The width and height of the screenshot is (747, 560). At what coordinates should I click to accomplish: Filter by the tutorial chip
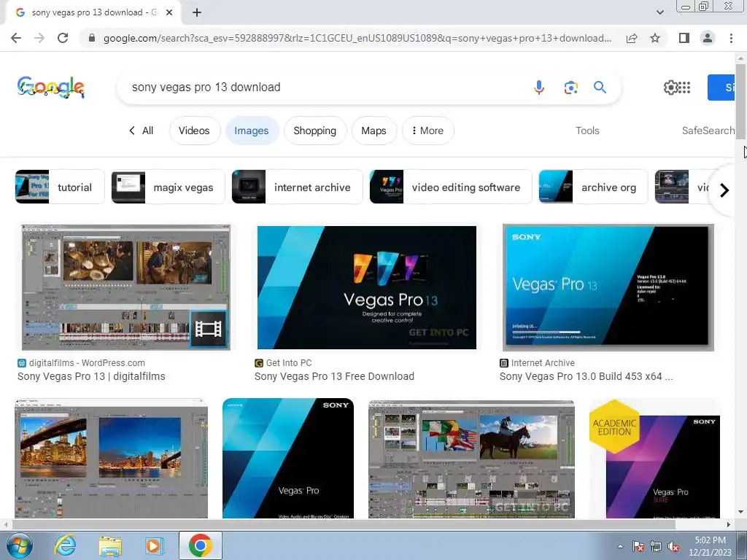coord(60,187)
